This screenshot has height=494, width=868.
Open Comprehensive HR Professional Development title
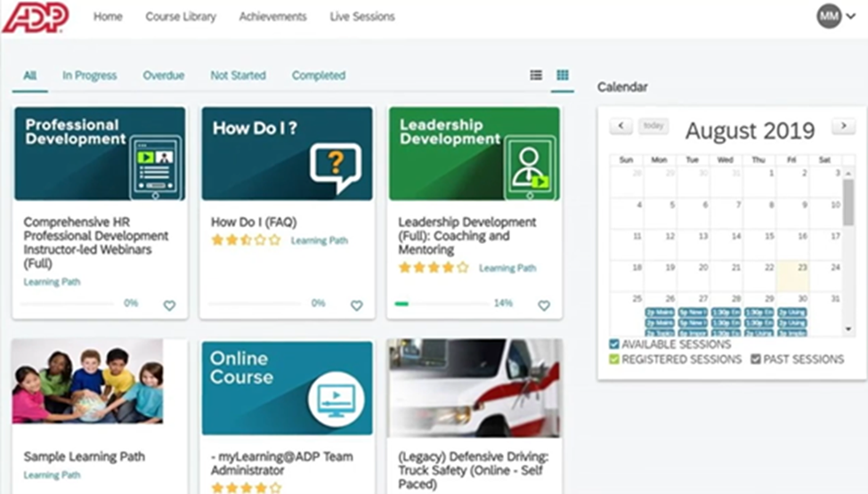click(x=96, y=242)
